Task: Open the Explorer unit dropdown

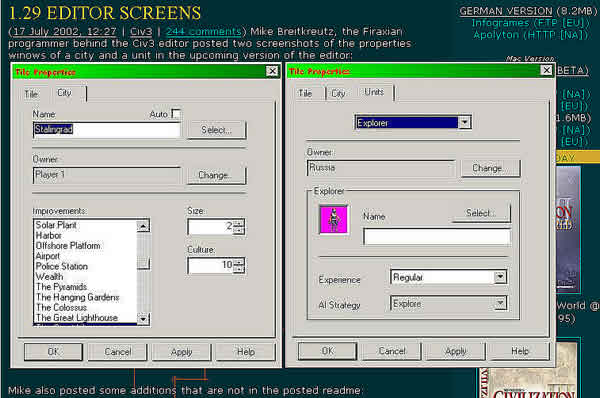Action: click(464, 122)
